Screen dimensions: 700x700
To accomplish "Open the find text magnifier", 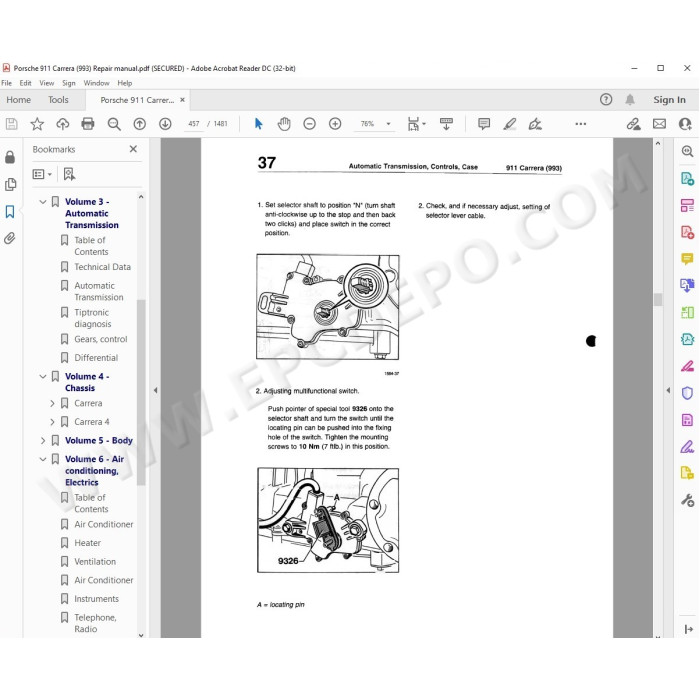I will point(114,124).
